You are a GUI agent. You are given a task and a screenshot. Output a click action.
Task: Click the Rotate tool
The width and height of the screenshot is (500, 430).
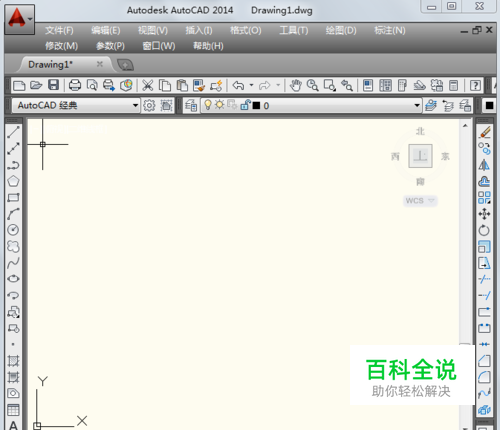coord(484,230)
